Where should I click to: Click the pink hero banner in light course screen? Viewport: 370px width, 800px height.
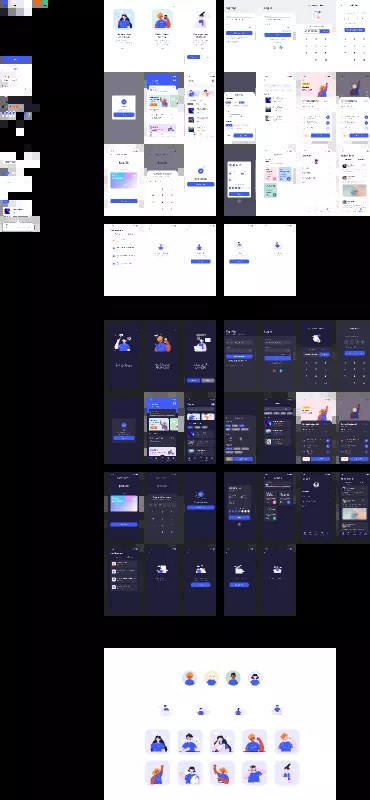(316, 85)
